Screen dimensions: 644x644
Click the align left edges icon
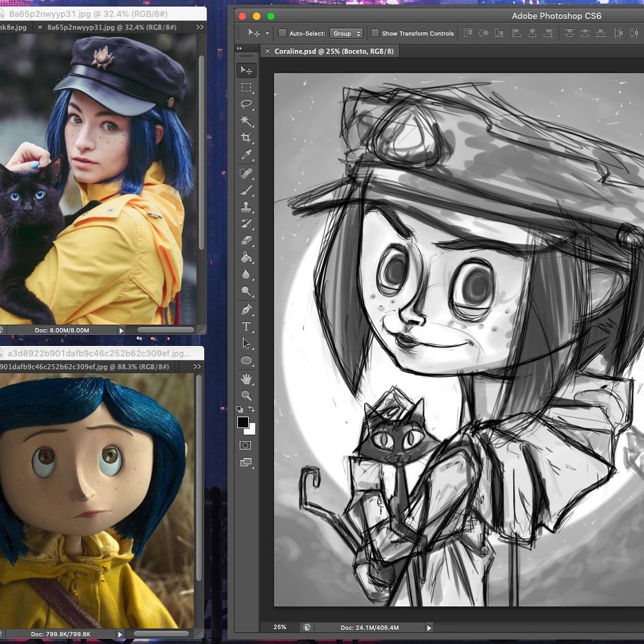(x=516, y=33)
